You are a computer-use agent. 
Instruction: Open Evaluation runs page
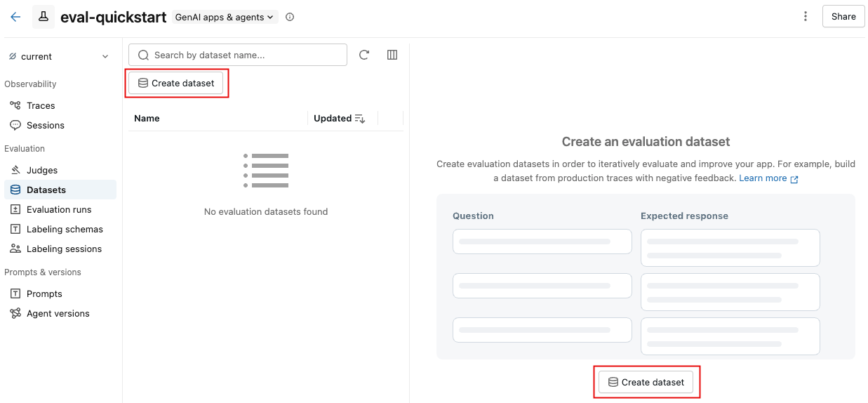pyautogui.click(x=59, y=209)
